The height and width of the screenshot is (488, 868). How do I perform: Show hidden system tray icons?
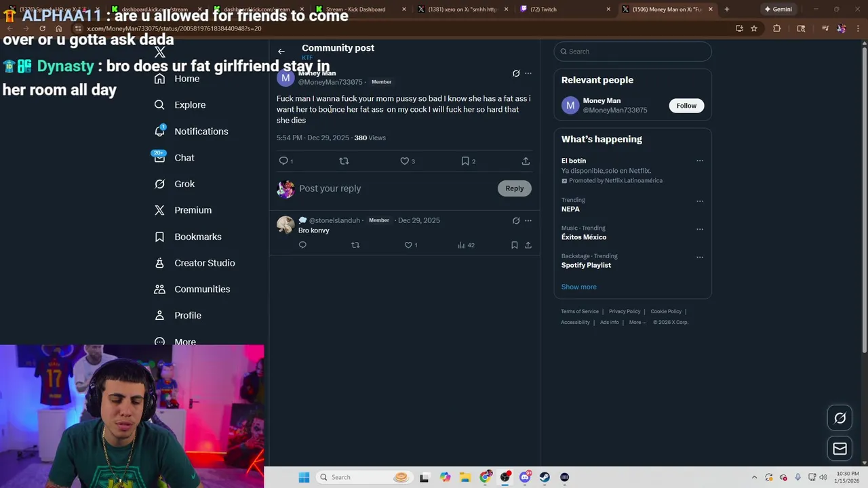coord(754,477)
